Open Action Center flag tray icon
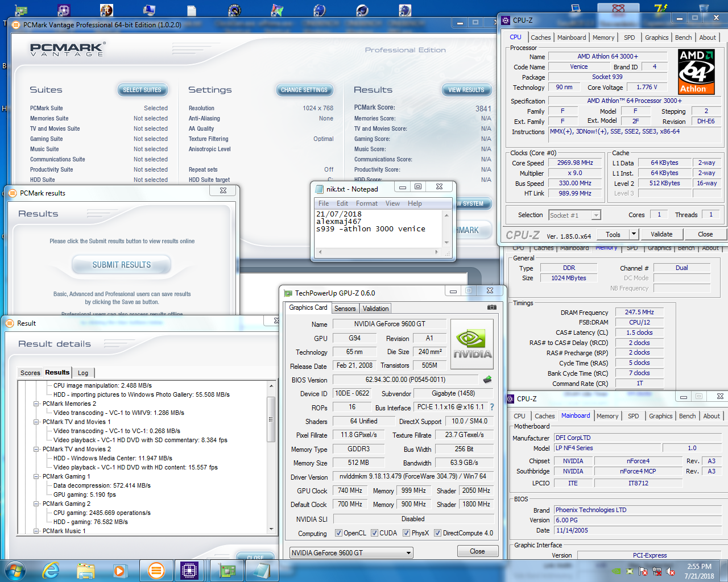Viewport: 728px width, 582px height. pyautogui.click(x=643, y=571)
